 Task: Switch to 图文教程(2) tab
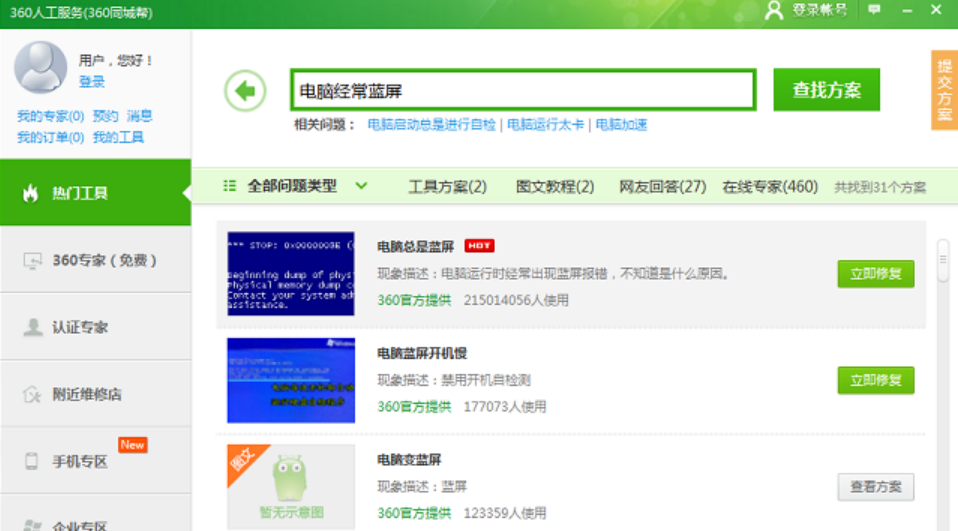[554, 187]
